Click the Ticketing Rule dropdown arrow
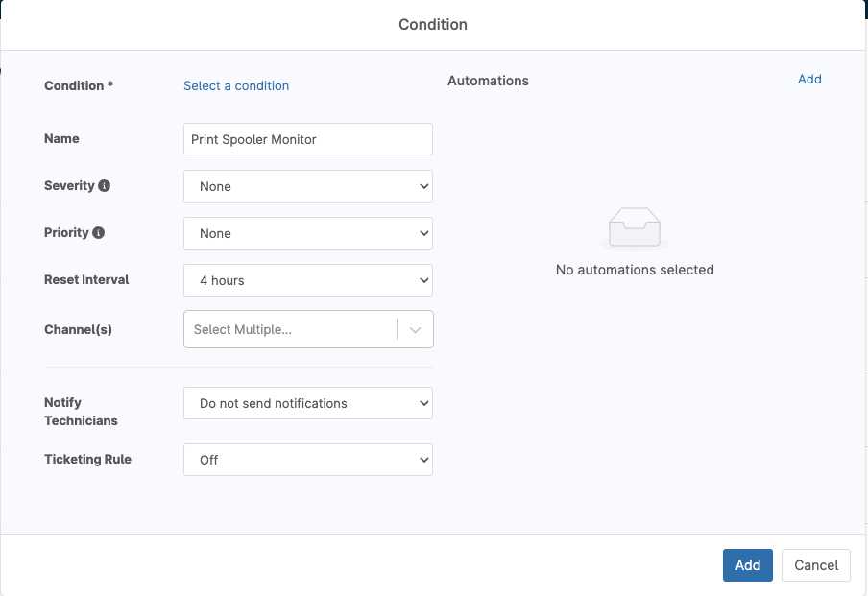Screen dimensions: 868x596 click(421, 460)
